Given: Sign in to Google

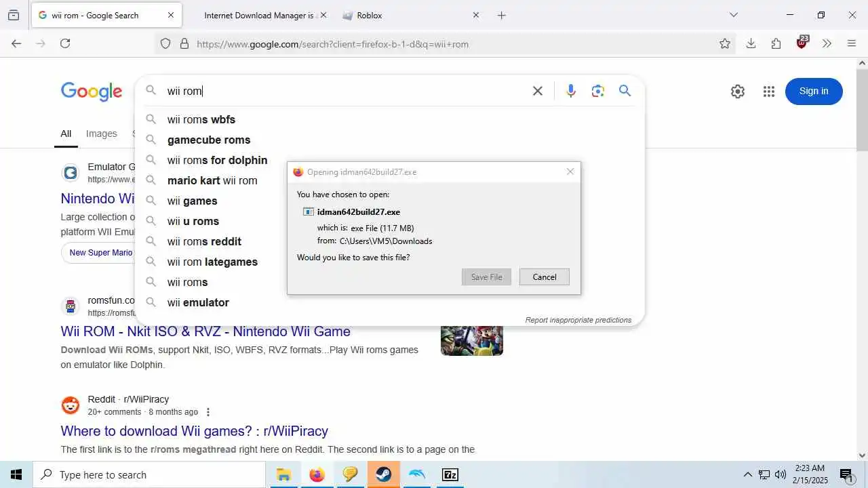Looking at the screenshot, I should [x=814, y=91].
